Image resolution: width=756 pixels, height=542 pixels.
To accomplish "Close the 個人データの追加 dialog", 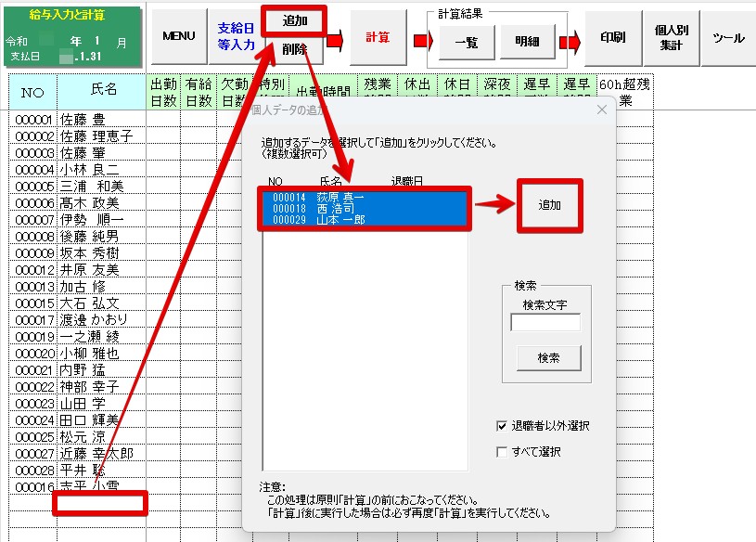I will tap(601, 110).
